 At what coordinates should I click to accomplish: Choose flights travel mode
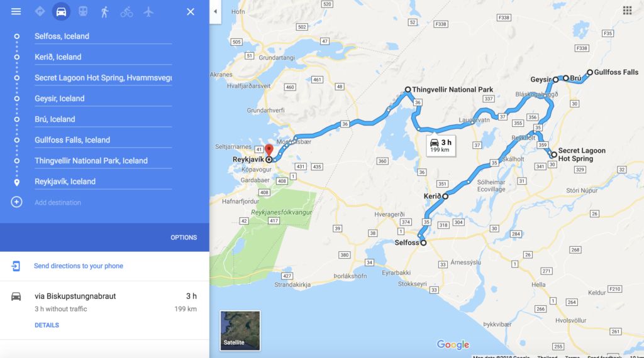click(148, 11)
